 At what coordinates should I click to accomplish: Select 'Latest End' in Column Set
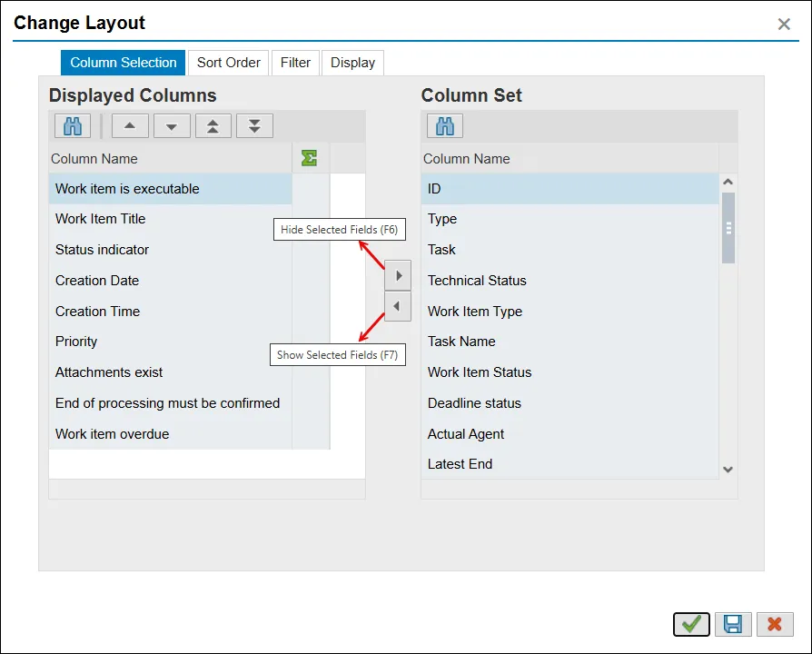pos(569,464)
